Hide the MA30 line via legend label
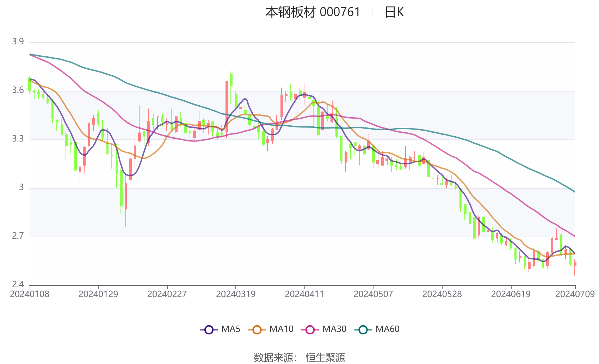 (x=334, y=329)
